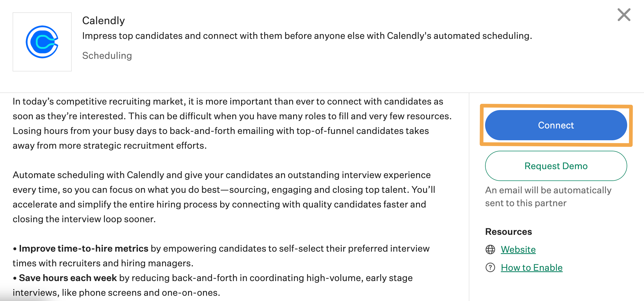This screenshot has height=301, width=644.
Task: Click the tagline about automated scheduling
Action: [307, 36]
